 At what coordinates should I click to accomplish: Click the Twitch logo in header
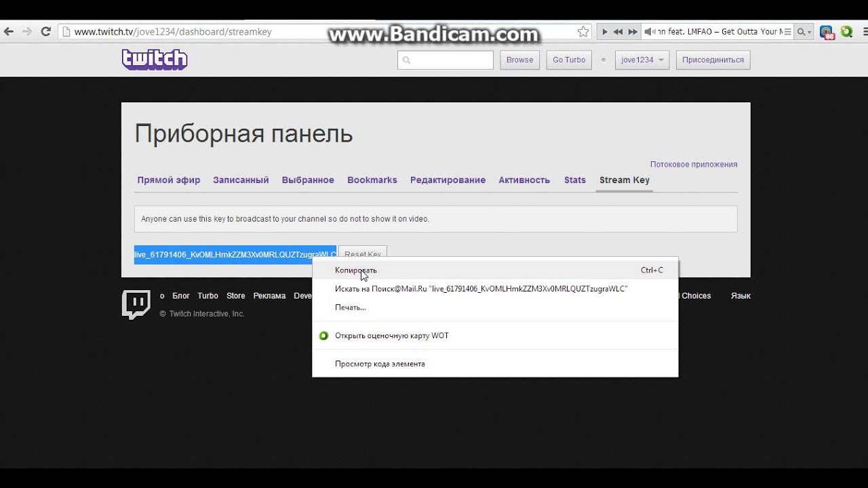coord(155,60)
